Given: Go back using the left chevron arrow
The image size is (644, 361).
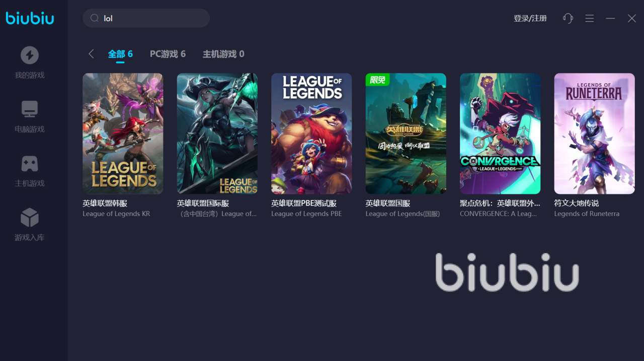Looking at the screenshot, I should tap(91, 54).
